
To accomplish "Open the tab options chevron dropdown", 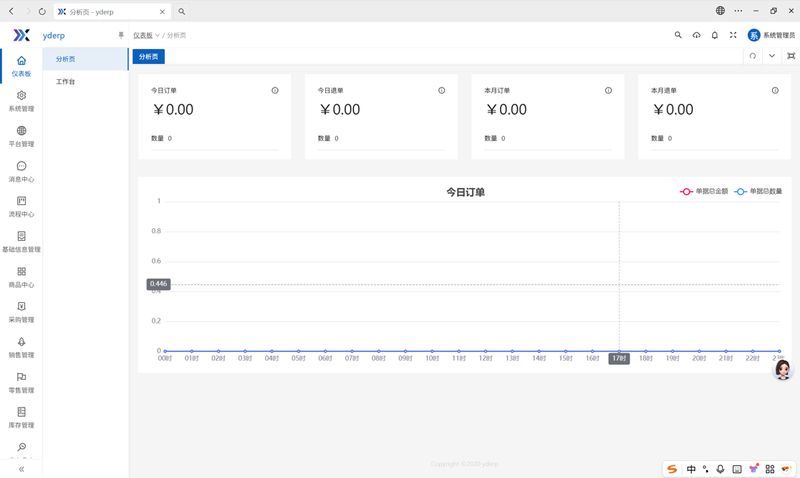I will click(x=772, y=56).
